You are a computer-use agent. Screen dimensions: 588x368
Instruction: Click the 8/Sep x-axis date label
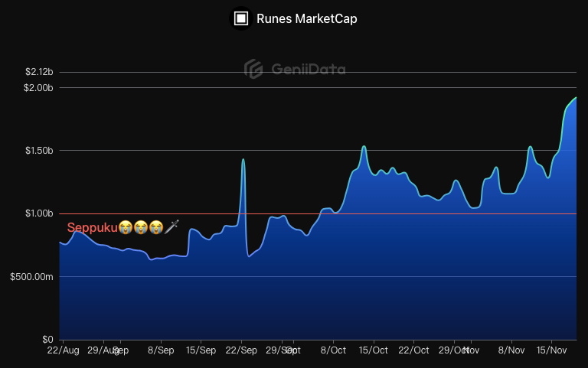pos(161,350)
